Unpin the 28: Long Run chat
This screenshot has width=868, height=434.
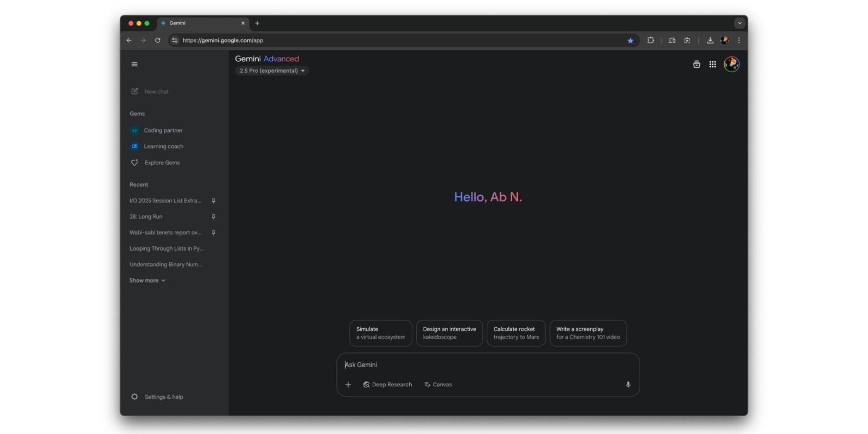click(x=213, y=216)
